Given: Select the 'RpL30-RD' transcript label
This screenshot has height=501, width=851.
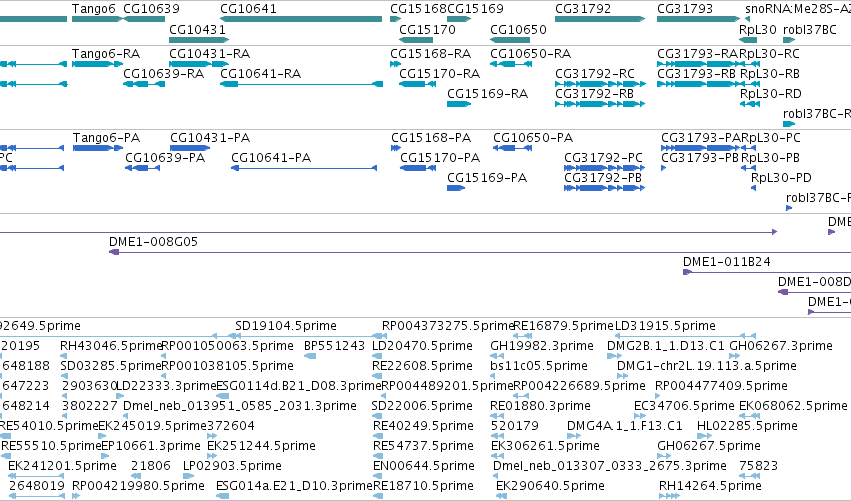Looking at the screenshot, I should (x=771, y=94).
